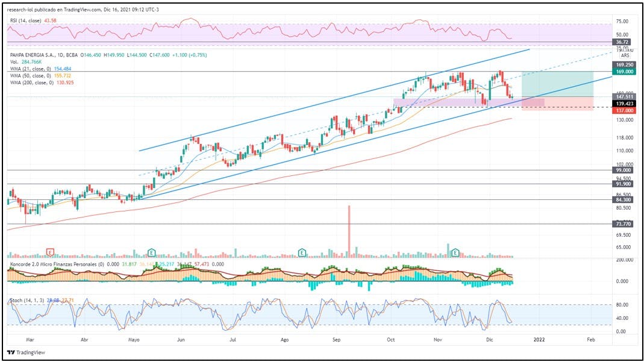Click the Vol. 284.766K volume legend
This screenshot has height=362, width=644.
pos(26,62)
